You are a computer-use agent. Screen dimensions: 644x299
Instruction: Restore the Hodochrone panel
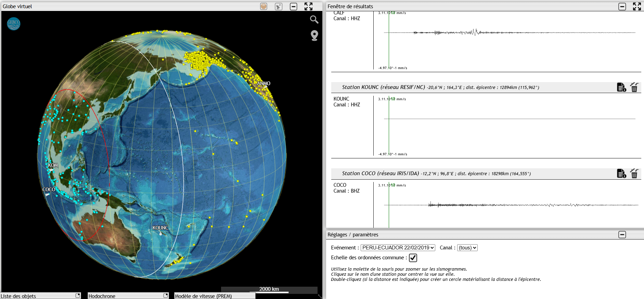pyautogui.click(x=166, y=296)
